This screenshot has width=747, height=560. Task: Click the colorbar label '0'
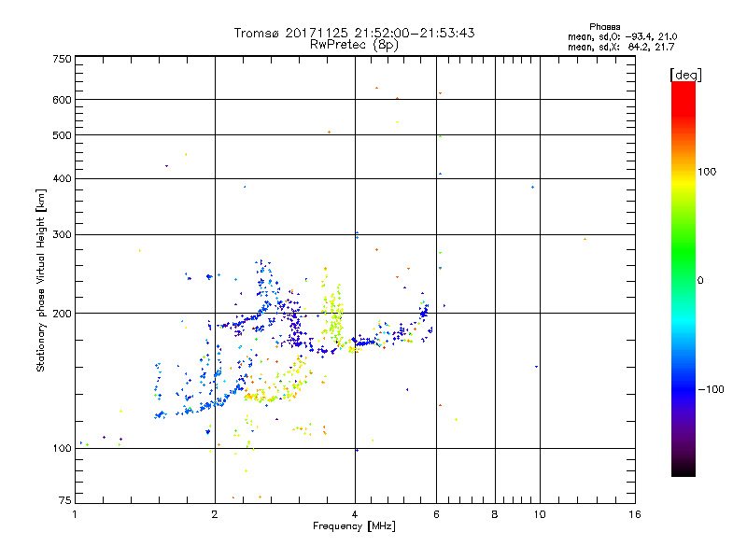point(700,281)
